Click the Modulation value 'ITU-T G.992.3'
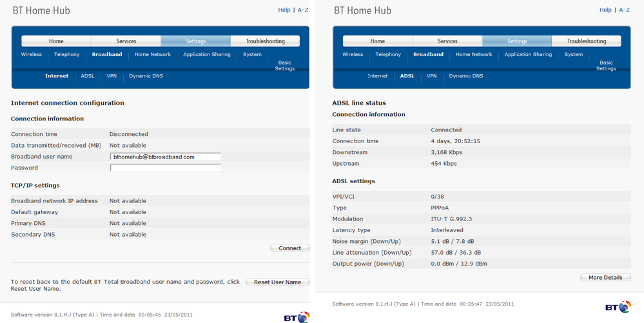 point(451,219)
